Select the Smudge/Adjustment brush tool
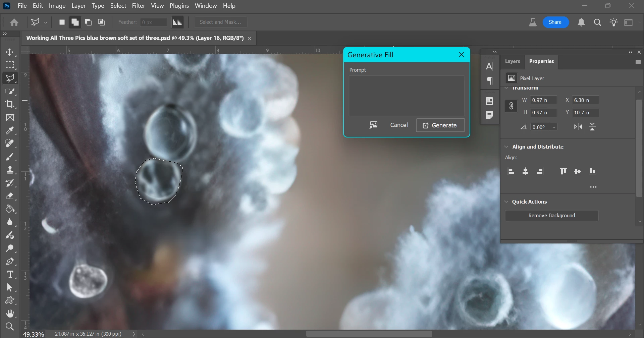Viewport: 644px width, 338px height. tap(10, 235)
